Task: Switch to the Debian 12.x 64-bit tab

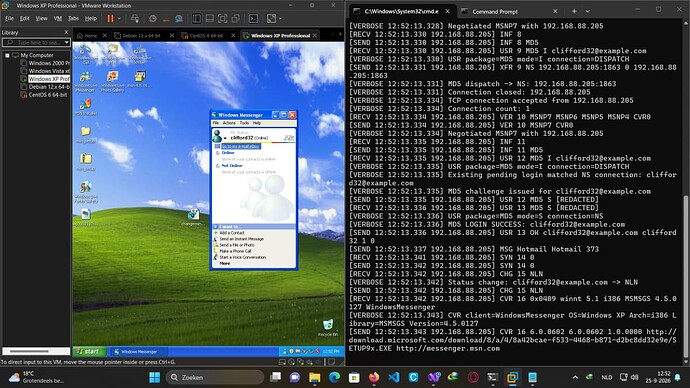Action: click(142, 36)
